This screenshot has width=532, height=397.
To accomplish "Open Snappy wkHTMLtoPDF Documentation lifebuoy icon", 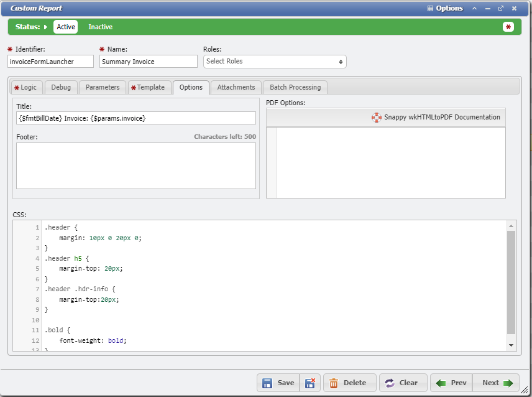I will coord(377,117).
